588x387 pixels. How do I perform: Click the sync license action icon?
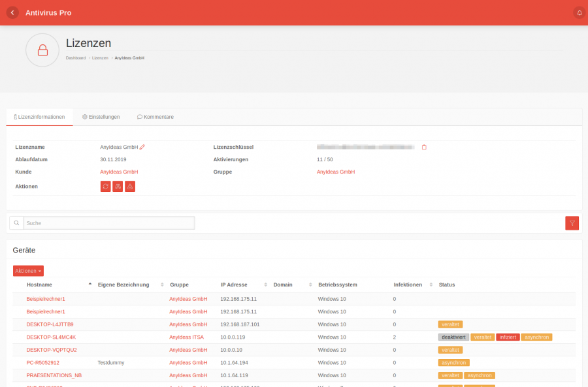[x=105, y=186]
